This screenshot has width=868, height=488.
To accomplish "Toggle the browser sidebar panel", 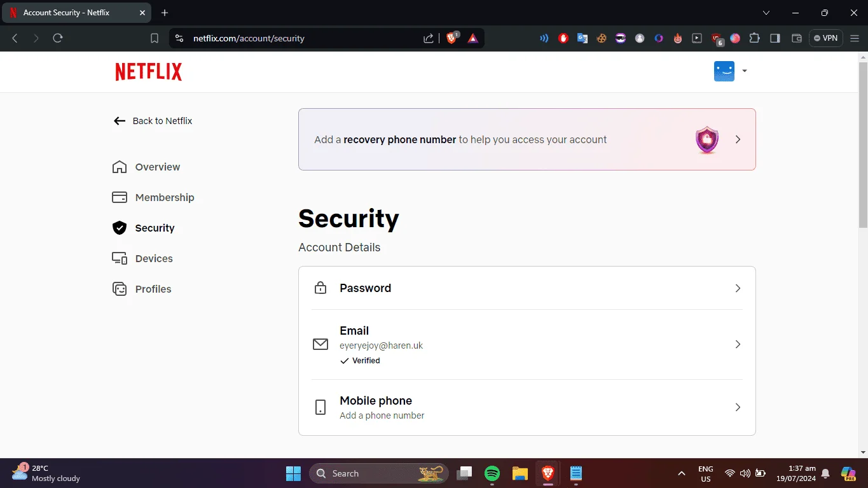I will click(775, 38).
